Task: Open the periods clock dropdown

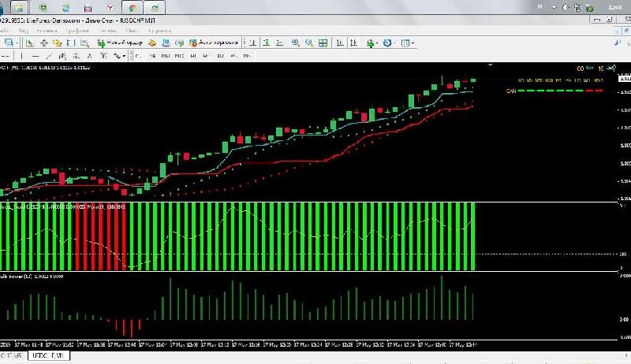Action: tap(388, 43)
